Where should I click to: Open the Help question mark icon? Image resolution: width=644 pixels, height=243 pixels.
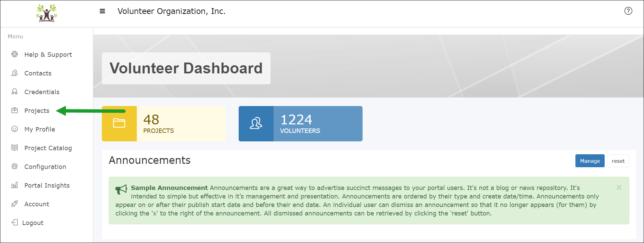tap(628, 11)
